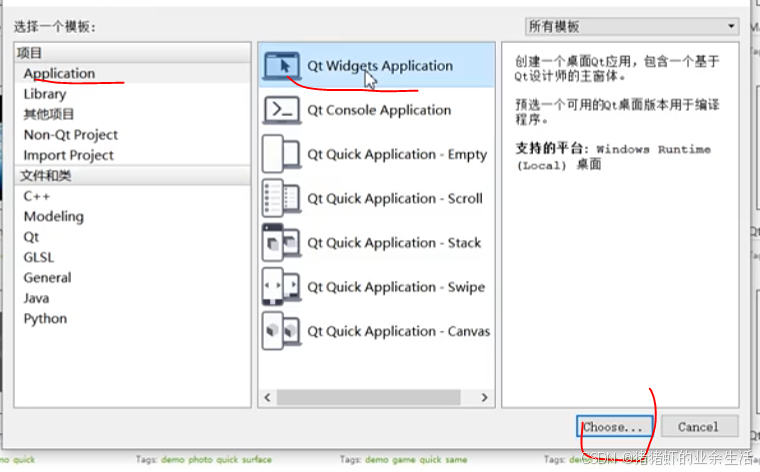Choose the Qt Console Application template label
This screenshot has height=472, width=760.
[x=379, y=110]
